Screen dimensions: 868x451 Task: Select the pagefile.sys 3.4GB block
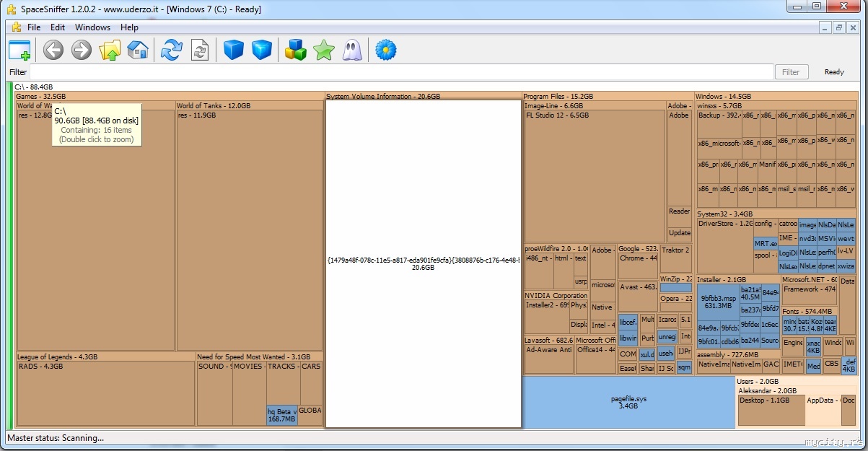pos(628,402)
